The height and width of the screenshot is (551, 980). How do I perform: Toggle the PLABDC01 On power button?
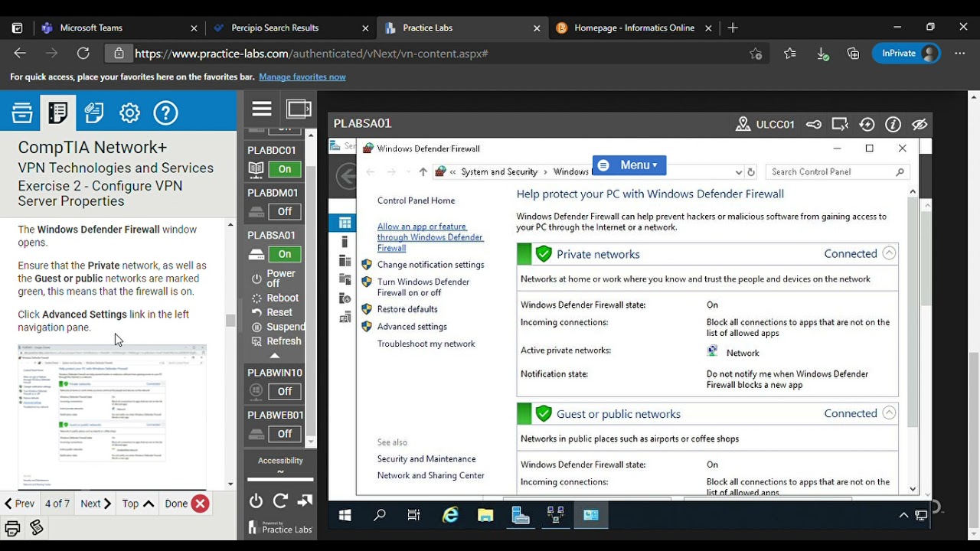point(285,169)
